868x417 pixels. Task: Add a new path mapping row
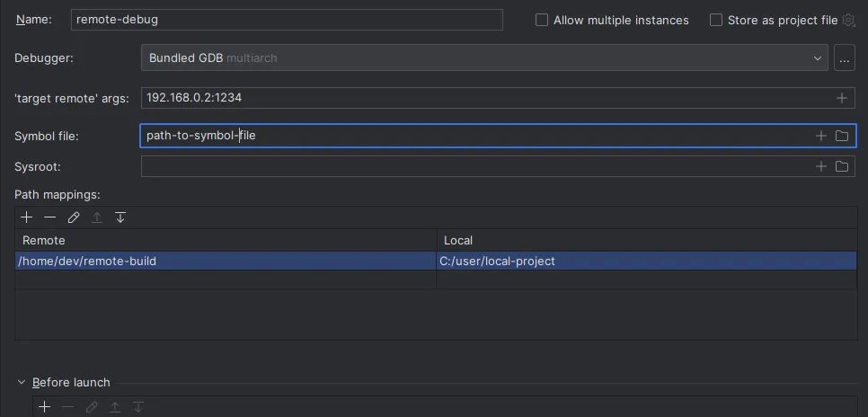27,217
